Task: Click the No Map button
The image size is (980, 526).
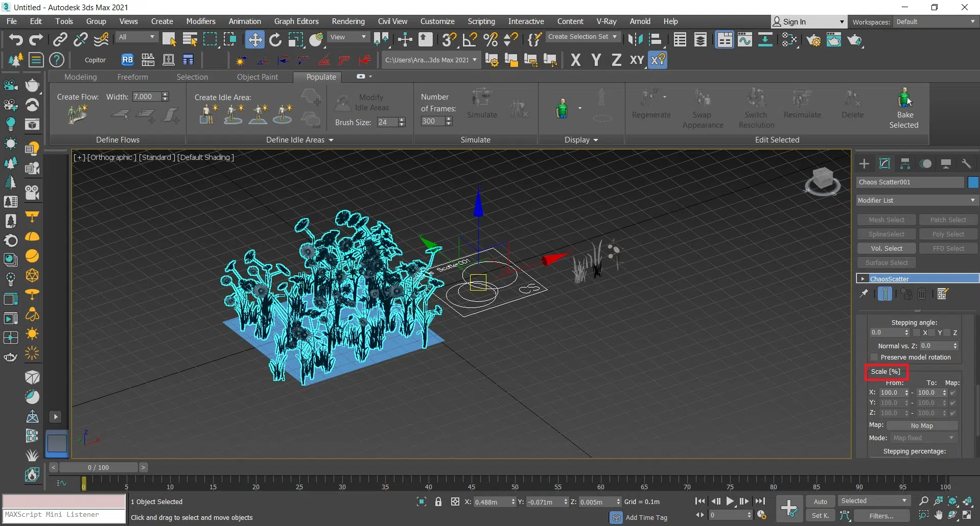Action: coord(921,425)
